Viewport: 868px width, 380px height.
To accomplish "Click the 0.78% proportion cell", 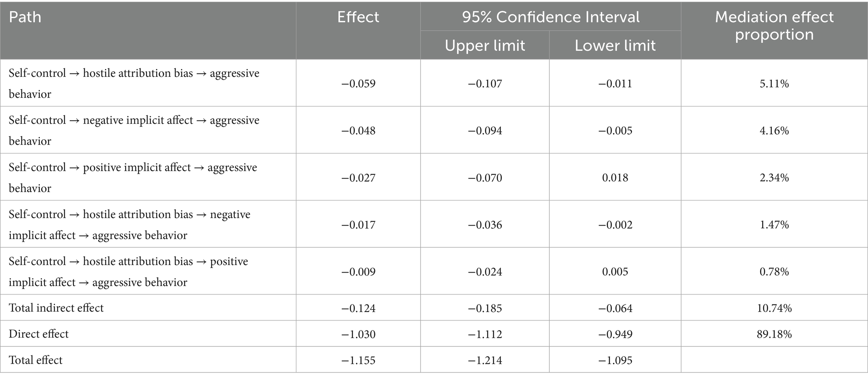I will (x=774, y=272).
